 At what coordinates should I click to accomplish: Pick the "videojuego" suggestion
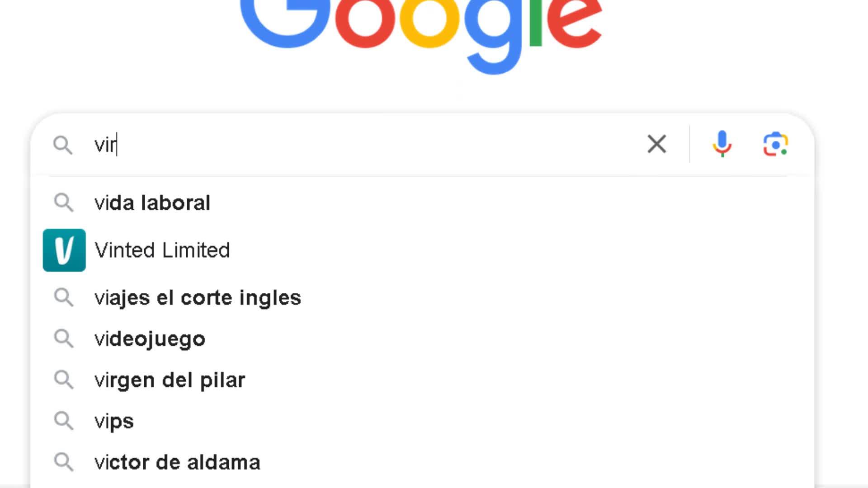(150, 339)
